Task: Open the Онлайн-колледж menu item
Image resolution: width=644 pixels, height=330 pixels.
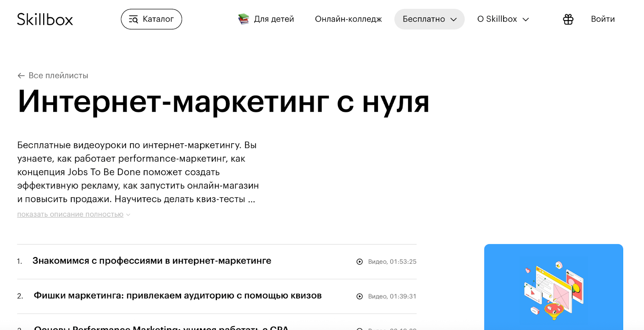Action: point(348,19)
